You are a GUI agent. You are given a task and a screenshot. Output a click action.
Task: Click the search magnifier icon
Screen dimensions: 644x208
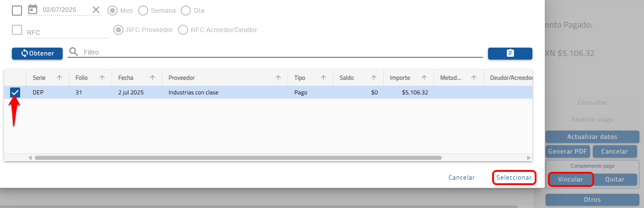click(x=74, y=52)
